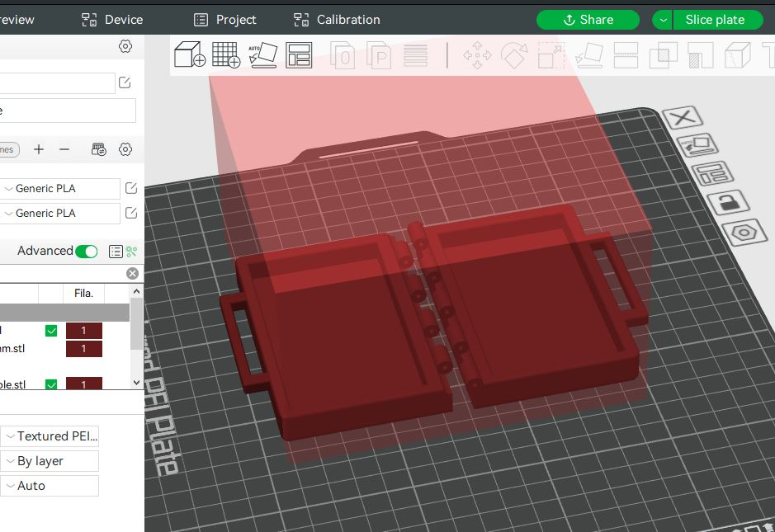Click the Arrange all objects toolbar icon
Image resolution: width=775 pixels, height=532 pixels.
[x=299, y=54]
